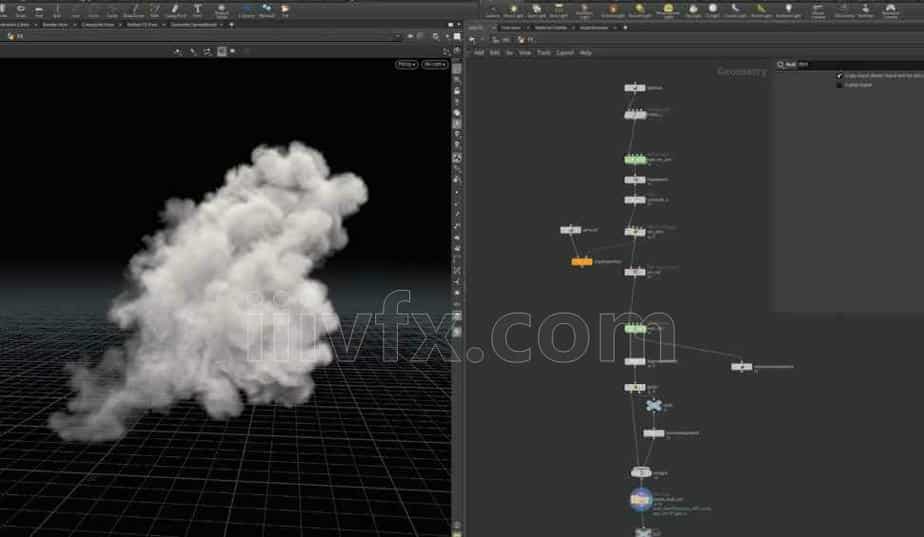Add a Volume Light from shelf

click(x=613, y=10)
